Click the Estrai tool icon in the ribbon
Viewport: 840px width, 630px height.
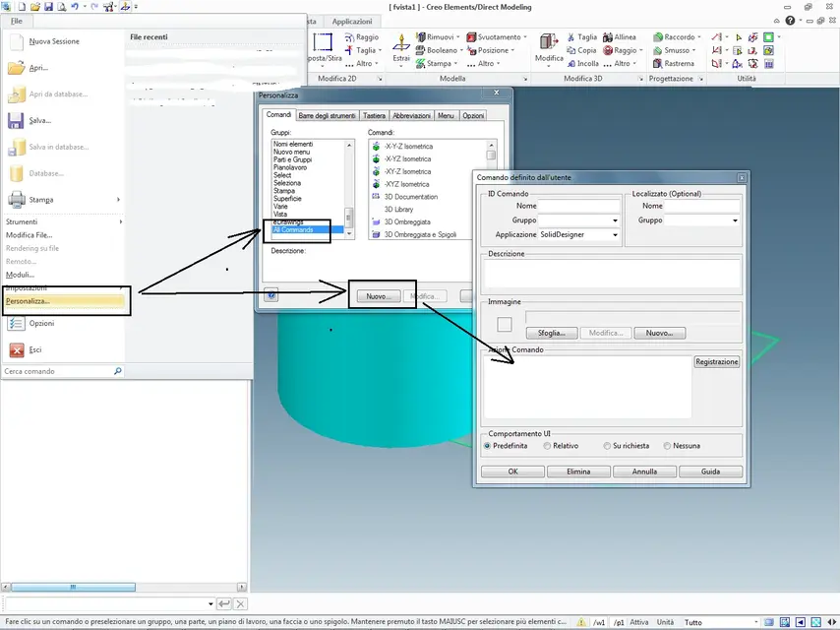(401, 44)
